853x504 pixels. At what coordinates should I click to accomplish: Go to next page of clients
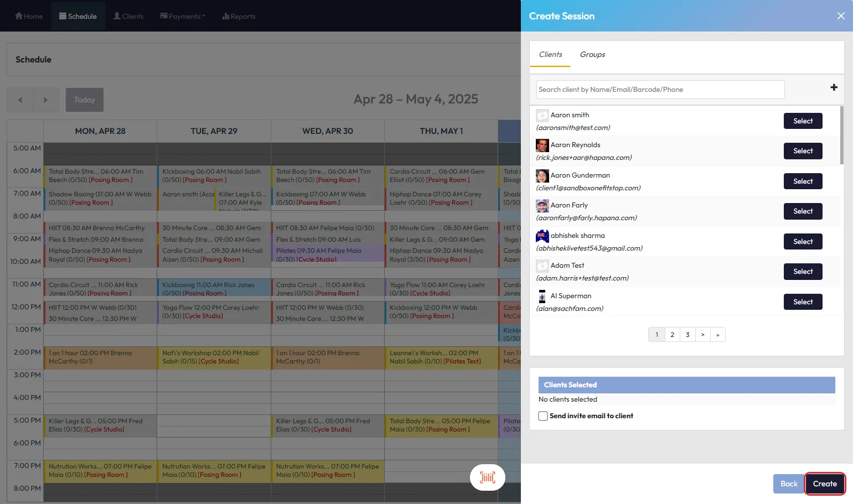coord(702,335)
